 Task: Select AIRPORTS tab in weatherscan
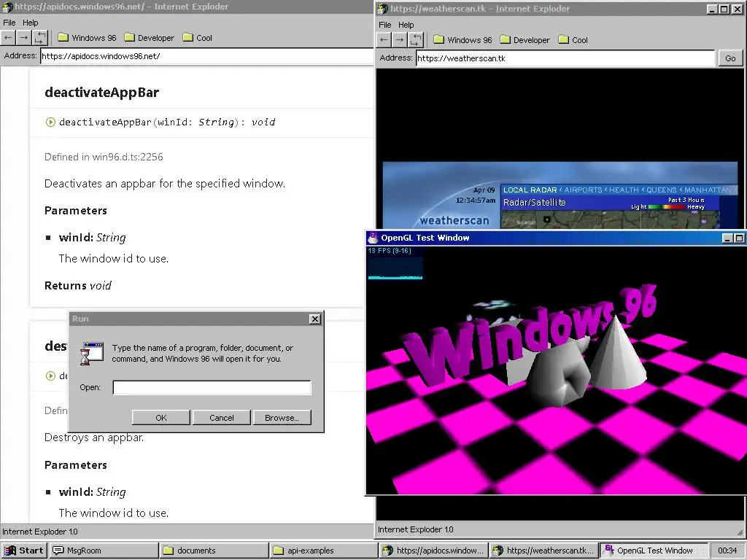583,190
